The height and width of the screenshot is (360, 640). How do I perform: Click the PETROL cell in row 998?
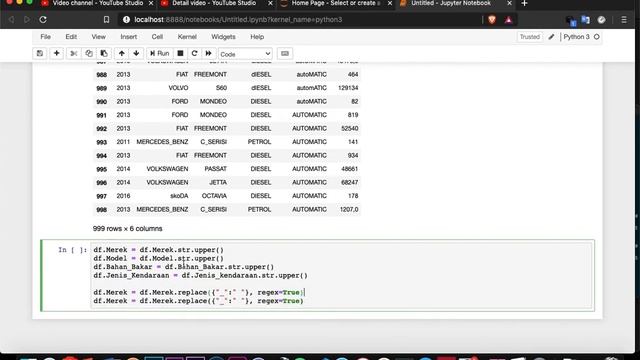(x=259, y=209)
